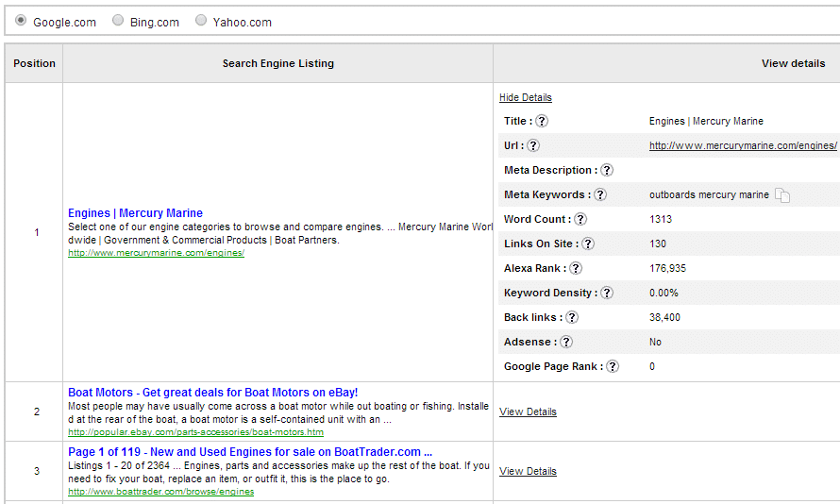Viewport: 840px width, 504px height.
Task: Click the Back links help icon
Action: (x=572, y=318)
